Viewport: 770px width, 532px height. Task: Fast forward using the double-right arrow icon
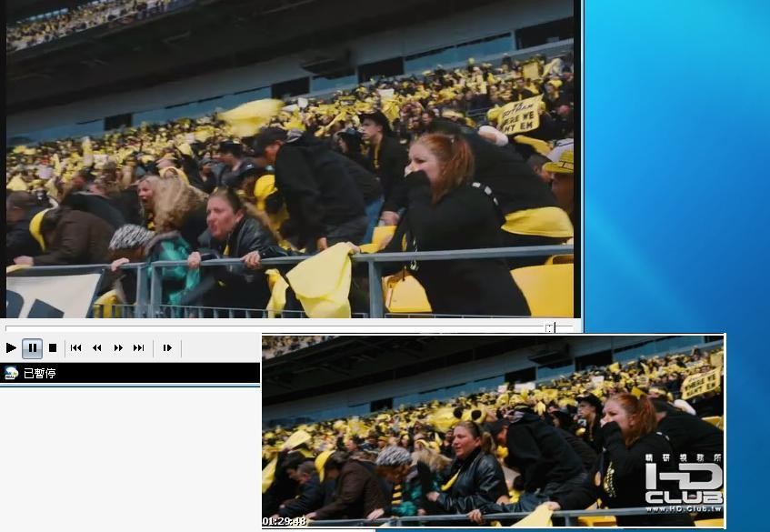click(x=118, y=347)
